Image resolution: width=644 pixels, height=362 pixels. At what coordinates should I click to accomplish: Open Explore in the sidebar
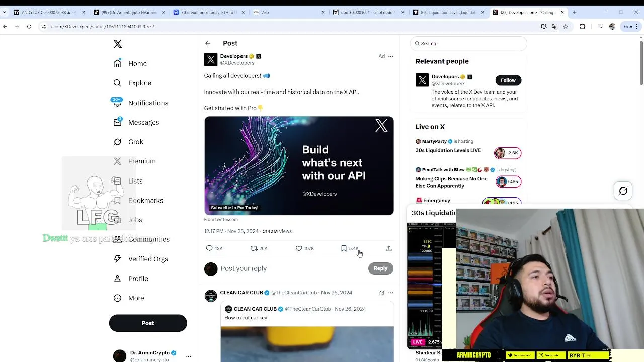point(132,83)
